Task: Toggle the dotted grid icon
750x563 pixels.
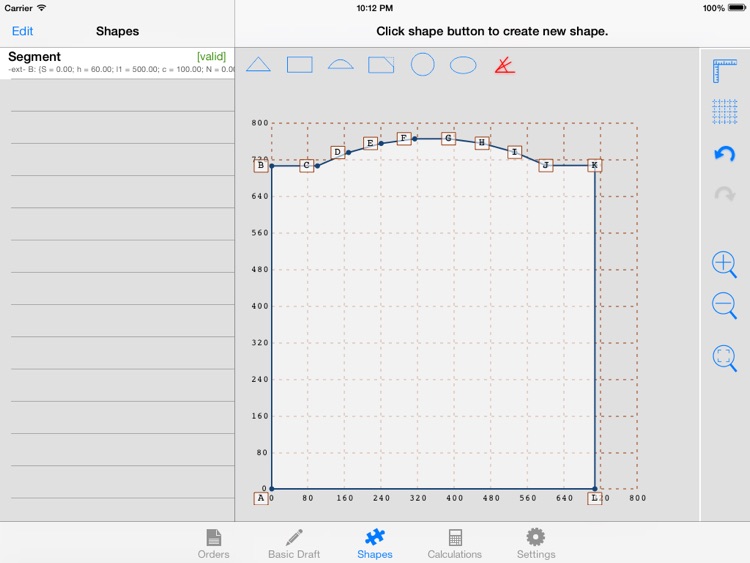Action: click(x=725, y=111)
